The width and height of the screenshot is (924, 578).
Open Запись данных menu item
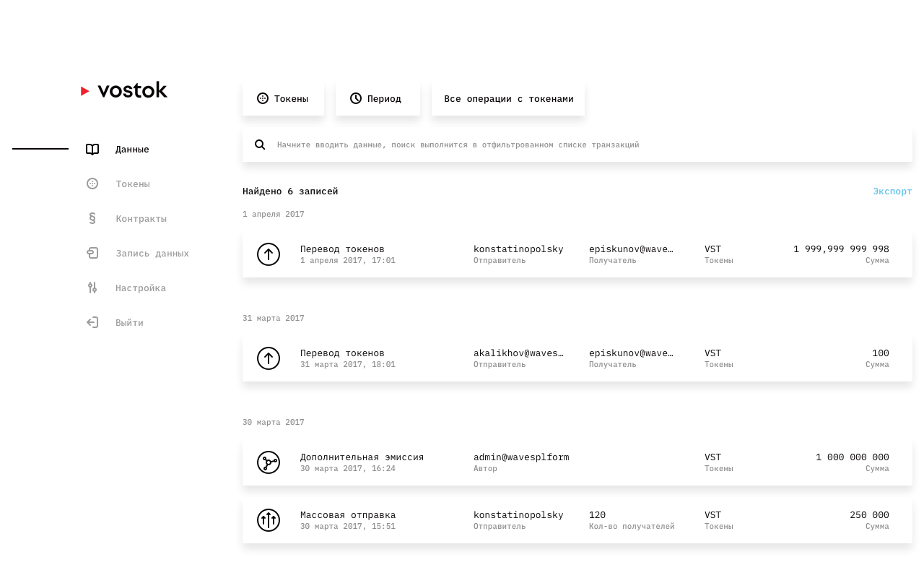click(x=152, y=254)
